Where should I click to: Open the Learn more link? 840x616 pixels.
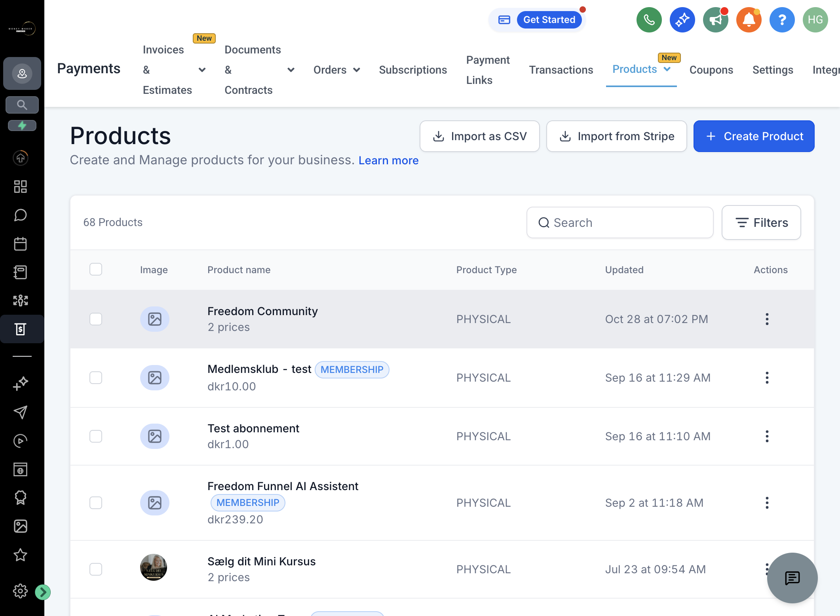pyautogui.click(x=388, y=160)
